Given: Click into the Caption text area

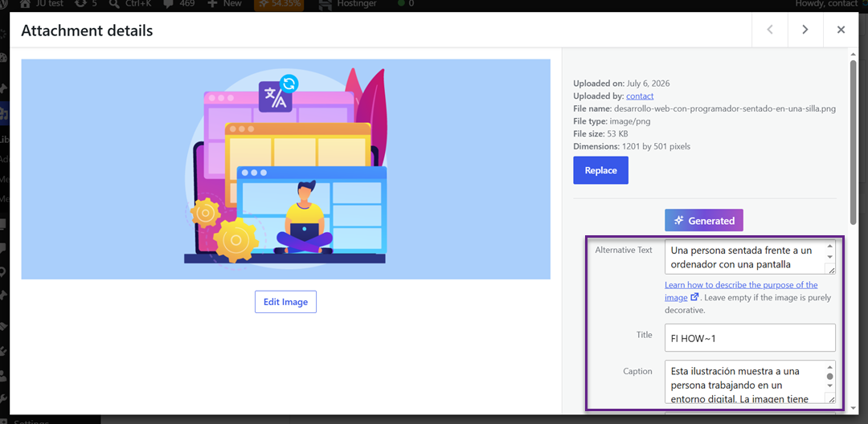Looking at the screenshot, I should pos(744,382).
